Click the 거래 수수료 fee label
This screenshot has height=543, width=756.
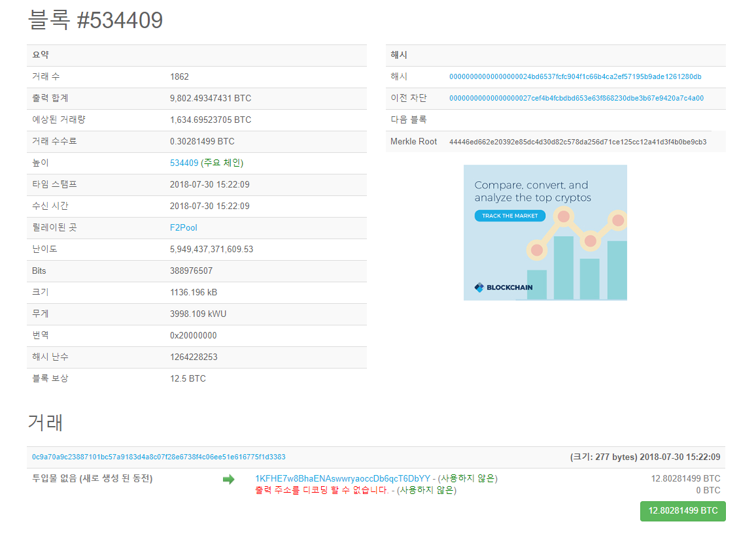pyautogui.click(x=54, y=141)
